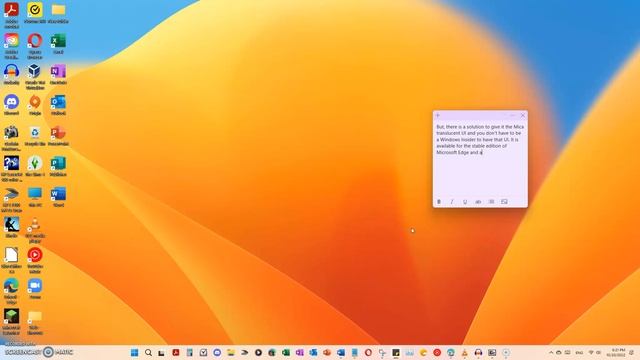Viewport: 640px width, 360px height.
Task: Expand hidden system tray icons chevron
Action: point(551,353)
